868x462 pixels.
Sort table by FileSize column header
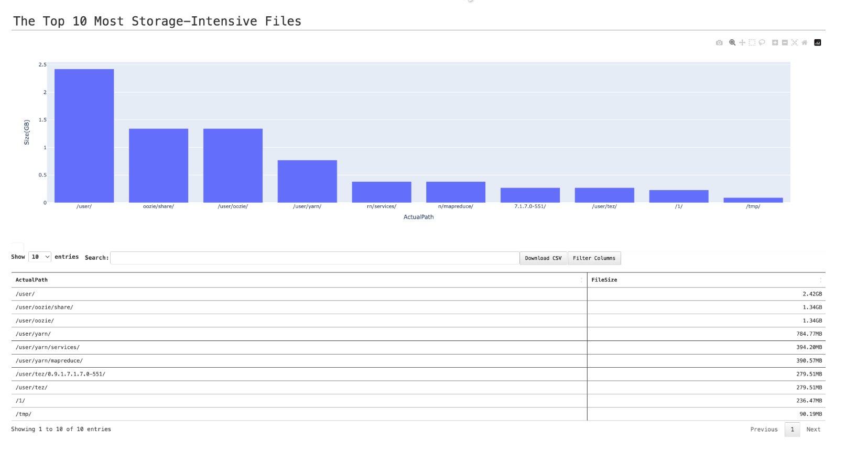(706, 280)
